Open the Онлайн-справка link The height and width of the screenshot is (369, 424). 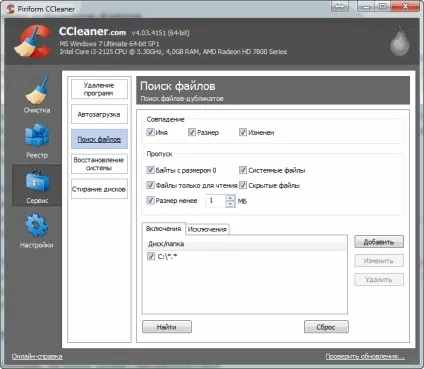point(37,356)
